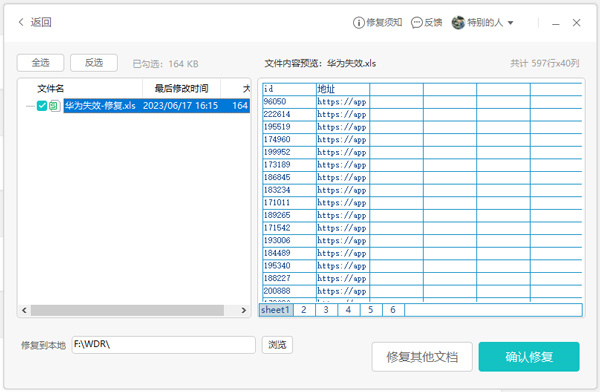Close the repair window

click(x=577, y=23)
